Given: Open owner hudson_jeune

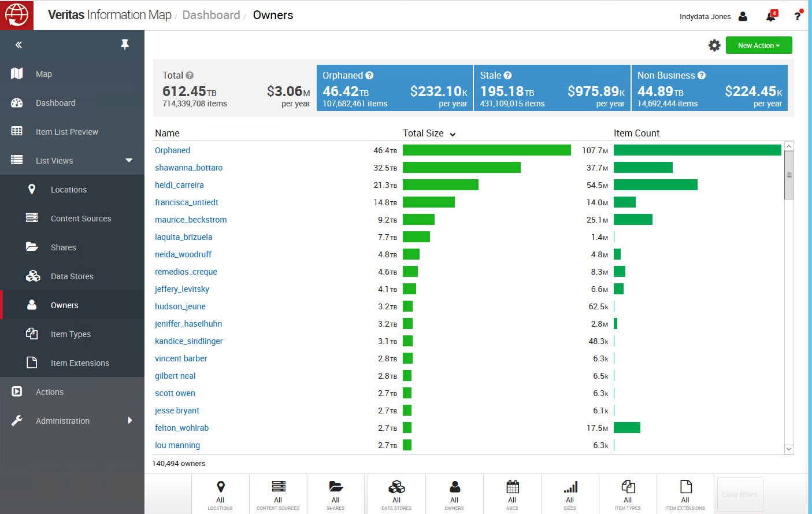Looking at the screenshot, I should 180,306.
